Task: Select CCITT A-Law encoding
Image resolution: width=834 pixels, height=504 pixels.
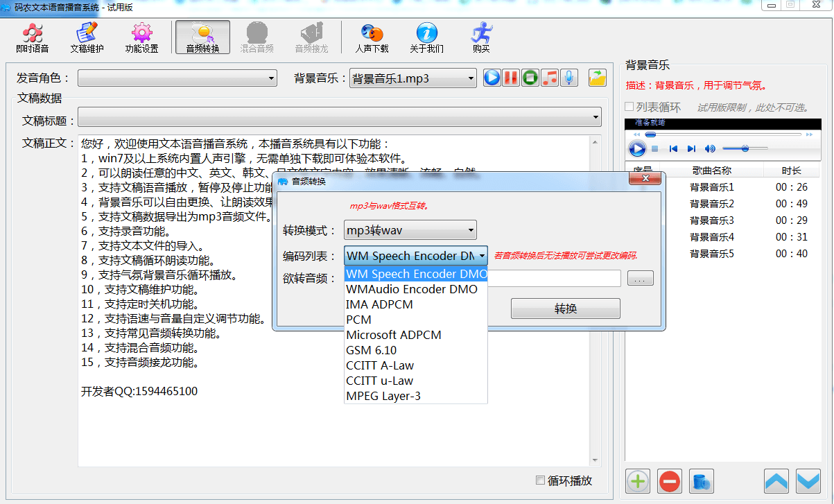Action: pos(416,365)
